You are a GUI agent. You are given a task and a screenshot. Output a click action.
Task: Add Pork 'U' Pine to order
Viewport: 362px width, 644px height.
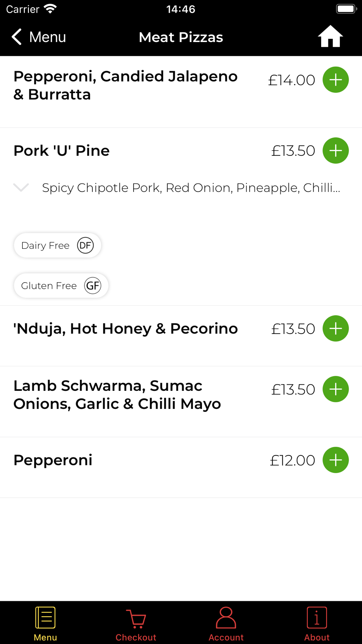tap(336, 151)
